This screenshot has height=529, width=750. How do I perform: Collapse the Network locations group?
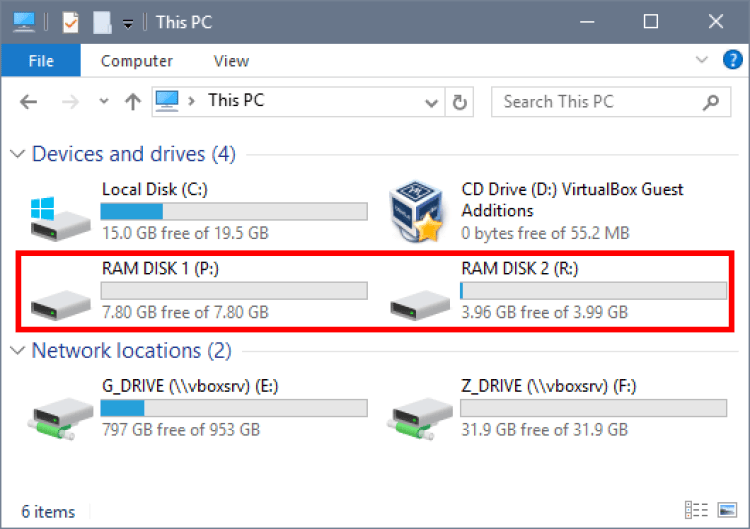17,351
